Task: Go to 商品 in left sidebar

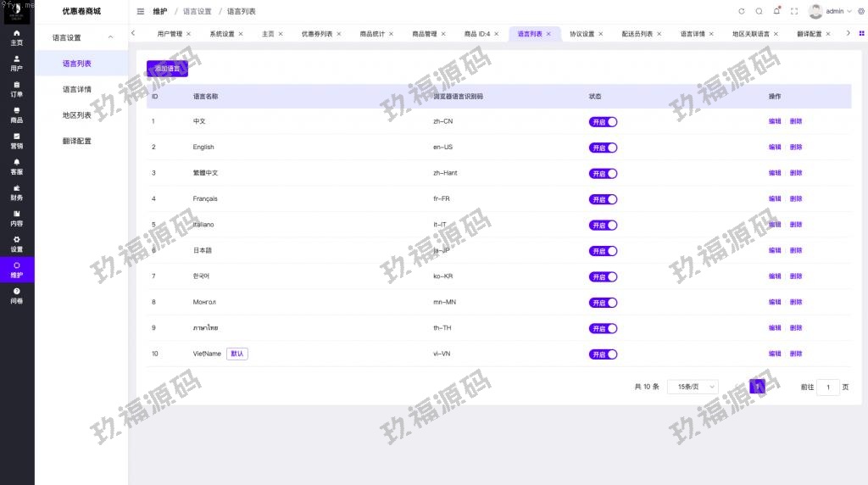Action: click(17, 115)
